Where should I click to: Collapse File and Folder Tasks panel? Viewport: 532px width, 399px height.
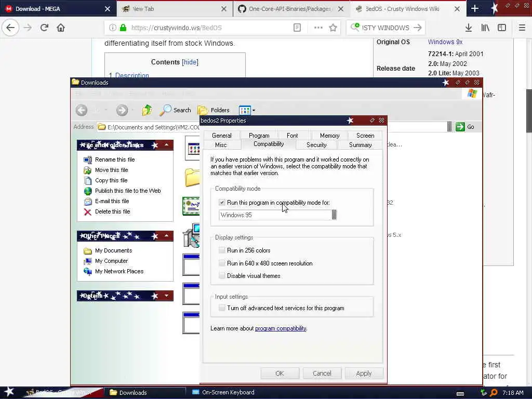(x=166, y=145)
